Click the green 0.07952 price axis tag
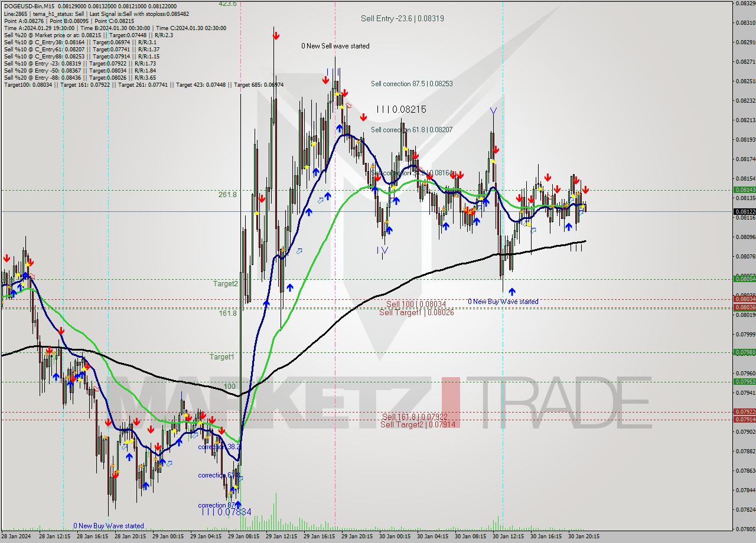Image resolution: width=756 pixels, height=543 pixels. pos(744,381)
